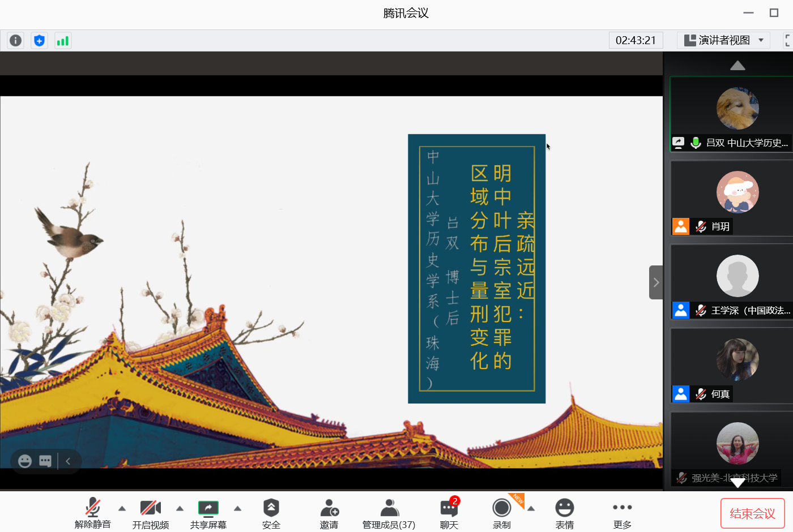Turn on camera with 开启视频
Viewport: 793px width, 532px height.
pyautogui.click(x=150, y=513)
